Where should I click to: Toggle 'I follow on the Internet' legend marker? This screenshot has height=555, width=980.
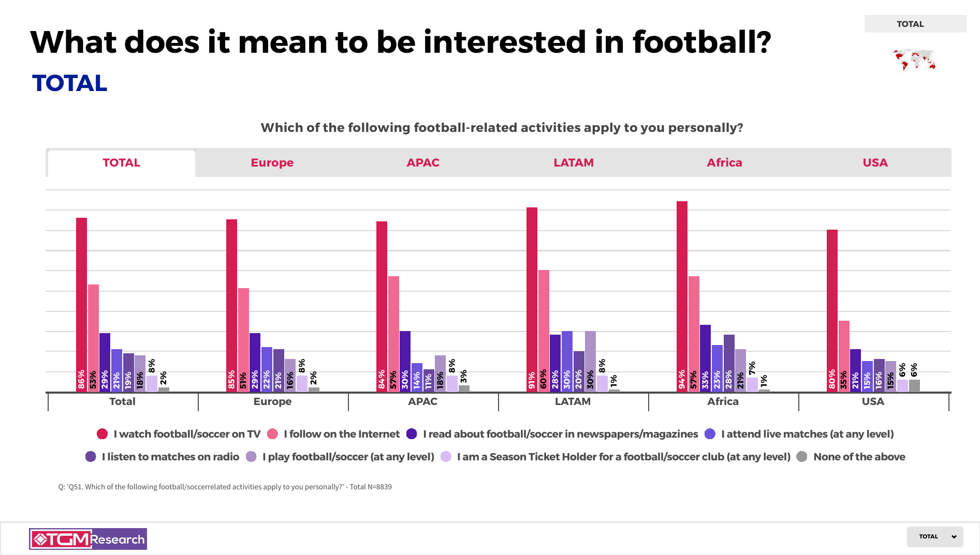click(273, 434)
